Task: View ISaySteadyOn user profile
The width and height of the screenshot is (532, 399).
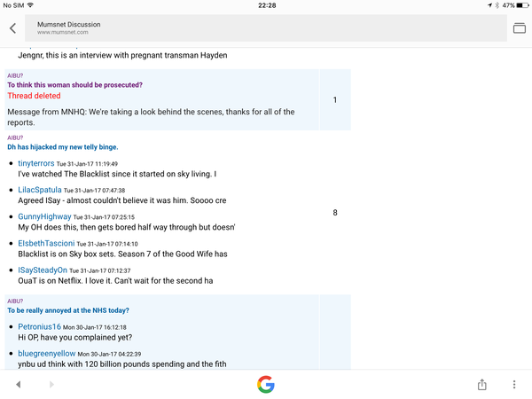Action: coord(43,270)
